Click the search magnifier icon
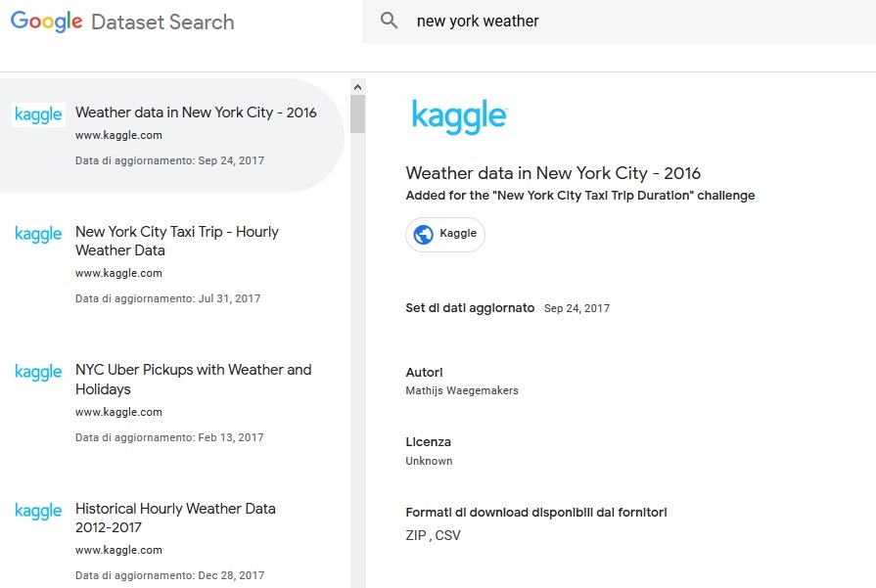 [x=389, y=21]
